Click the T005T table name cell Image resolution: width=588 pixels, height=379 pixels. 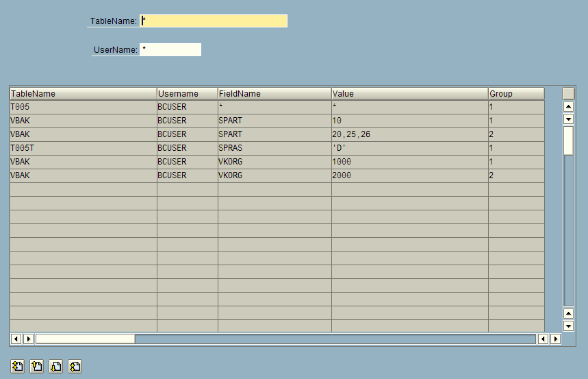[x=84, y=148]
